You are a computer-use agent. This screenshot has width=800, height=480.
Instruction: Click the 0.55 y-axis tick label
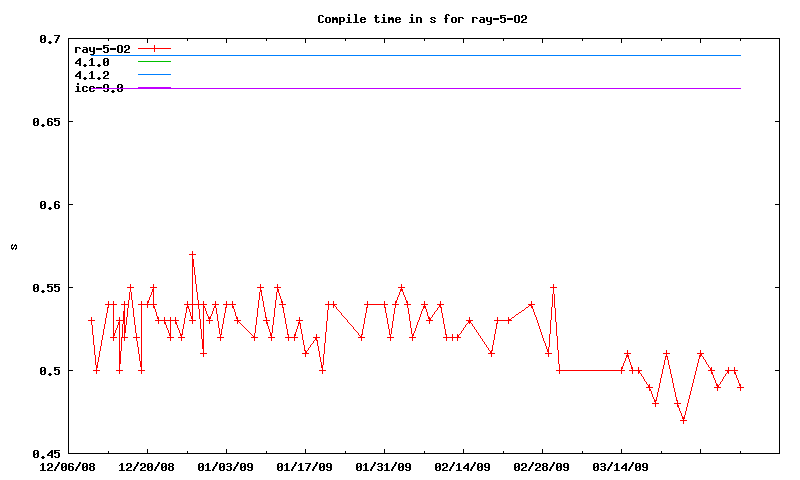click(45, 288)
